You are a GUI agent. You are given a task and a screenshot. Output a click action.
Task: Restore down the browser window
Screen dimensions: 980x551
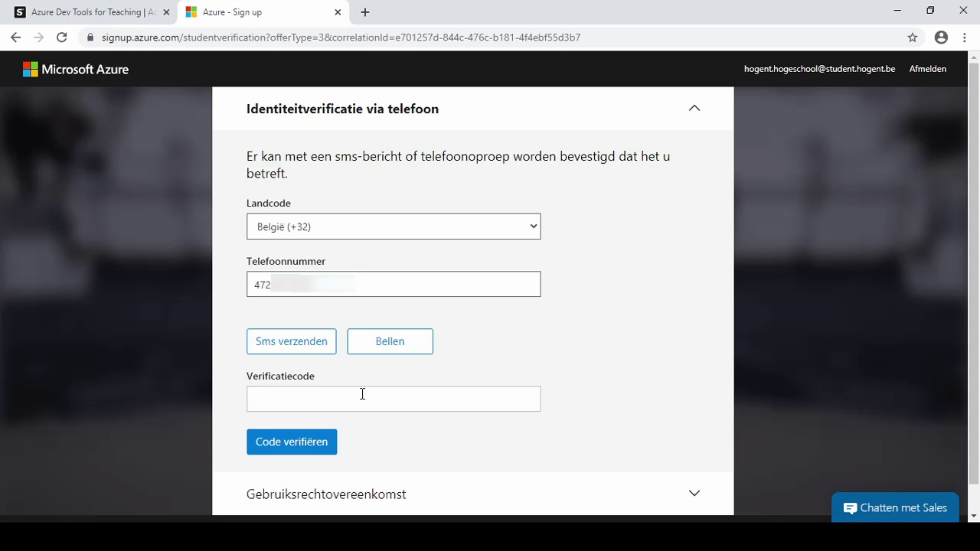(x=930, y=11)
